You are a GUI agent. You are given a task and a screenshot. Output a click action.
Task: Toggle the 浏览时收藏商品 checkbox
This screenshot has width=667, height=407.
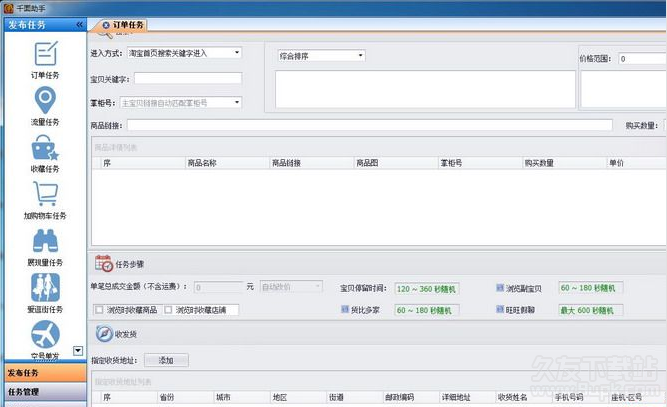pyautogui.click(x=100, y=310)
